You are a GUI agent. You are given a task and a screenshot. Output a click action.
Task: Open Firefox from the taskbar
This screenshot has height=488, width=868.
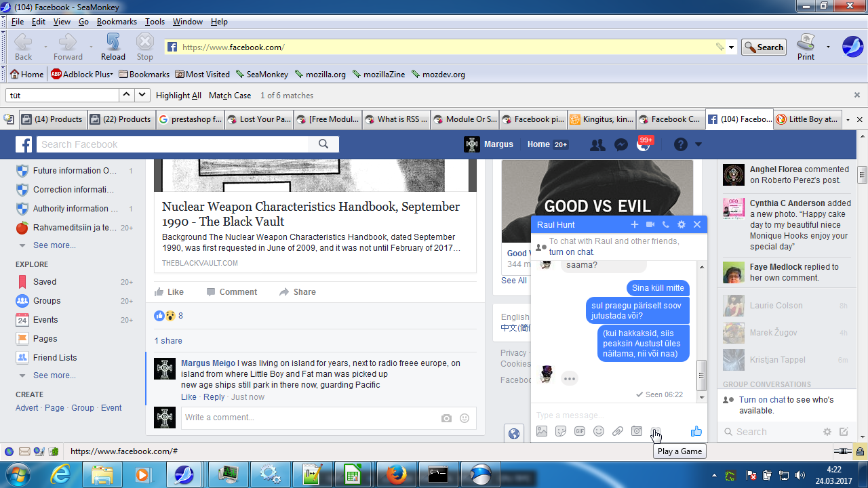(x=396, y=474)
